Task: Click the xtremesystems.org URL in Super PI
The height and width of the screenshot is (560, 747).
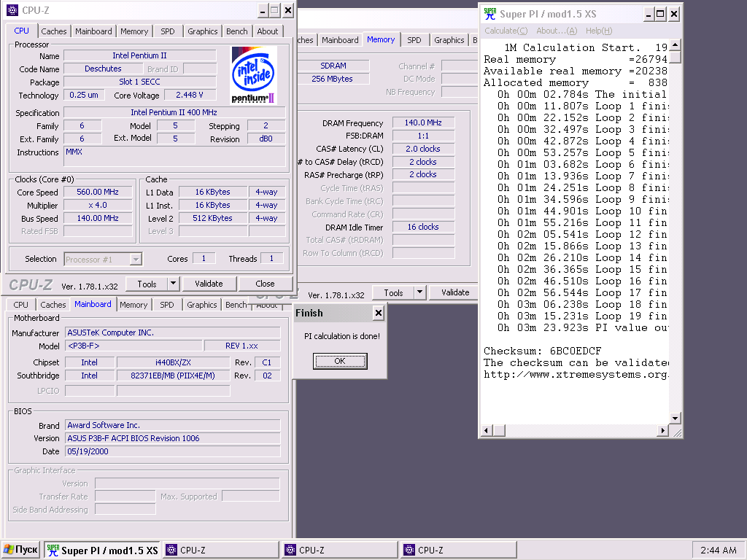Action: point(575,374)
